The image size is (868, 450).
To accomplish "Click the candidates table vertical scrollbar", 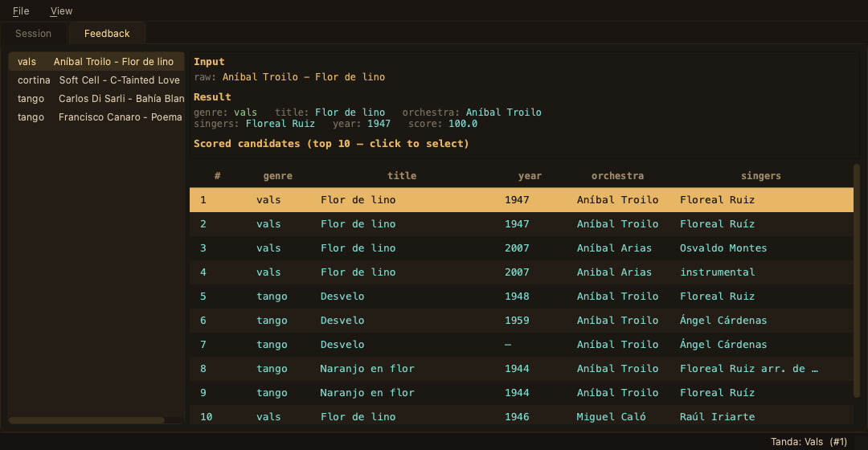I will [857, 280].
